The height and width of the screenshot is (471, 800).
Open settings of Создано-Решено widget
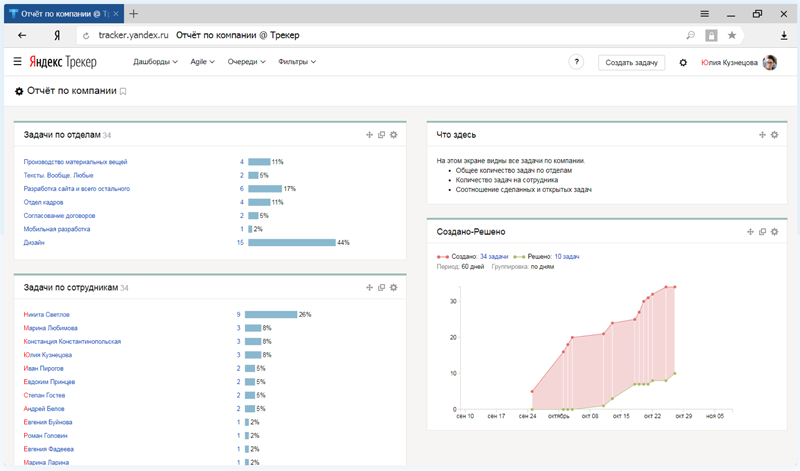774,232
